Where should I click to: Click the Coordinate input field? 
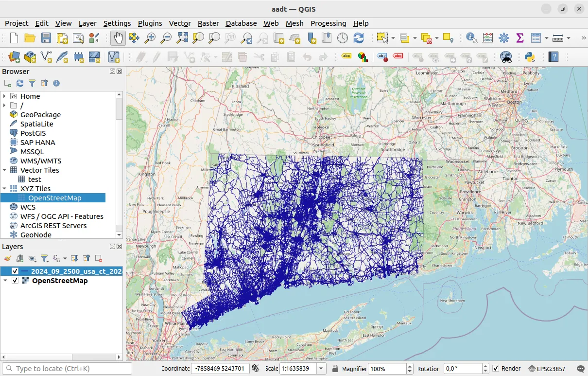(x=220, y=369)
